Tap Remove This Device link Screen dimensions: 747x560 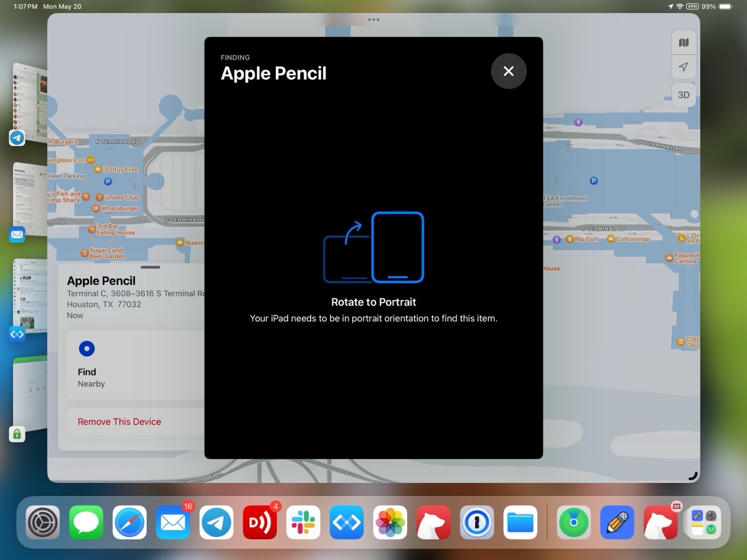pyautogui.click(x=120, y=422)
